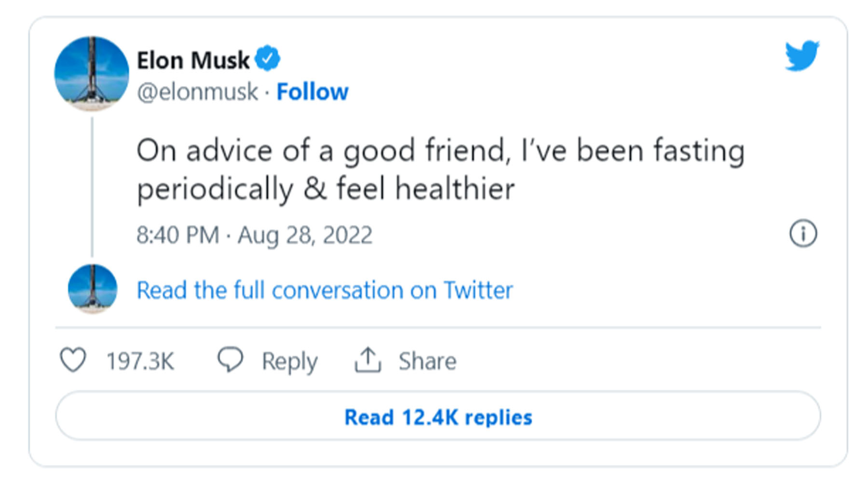The height and width of the screenshot is (488, 868).
Task: Open the Elon Musk display name
Action: (193, 60)
